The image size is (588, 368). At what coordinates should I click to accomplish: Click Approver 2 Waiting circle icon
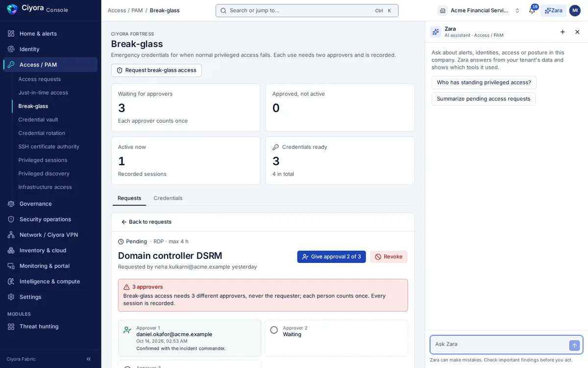click(x=274, y=330)
